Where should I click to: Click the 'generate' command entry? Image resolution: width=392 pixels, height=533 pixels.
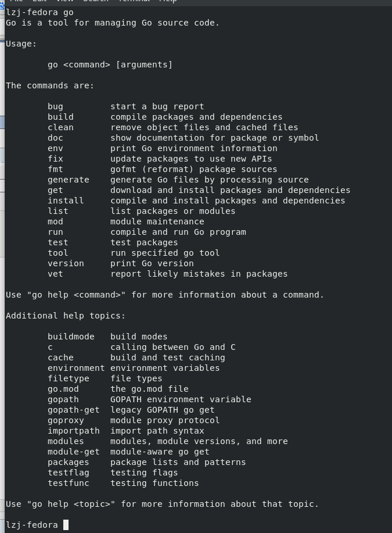click(69, 180)
